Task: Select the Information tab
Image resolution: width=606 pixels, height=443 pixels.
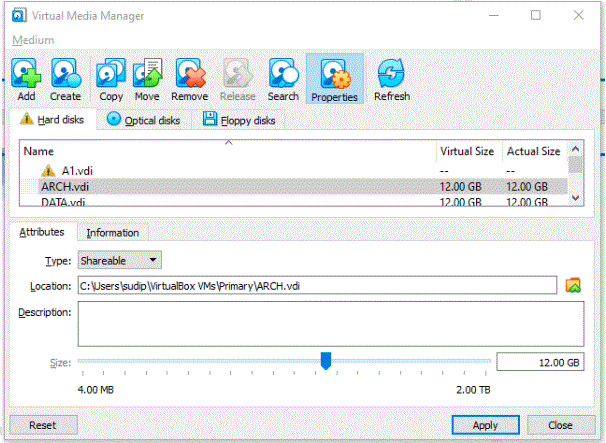Action: 112,233
